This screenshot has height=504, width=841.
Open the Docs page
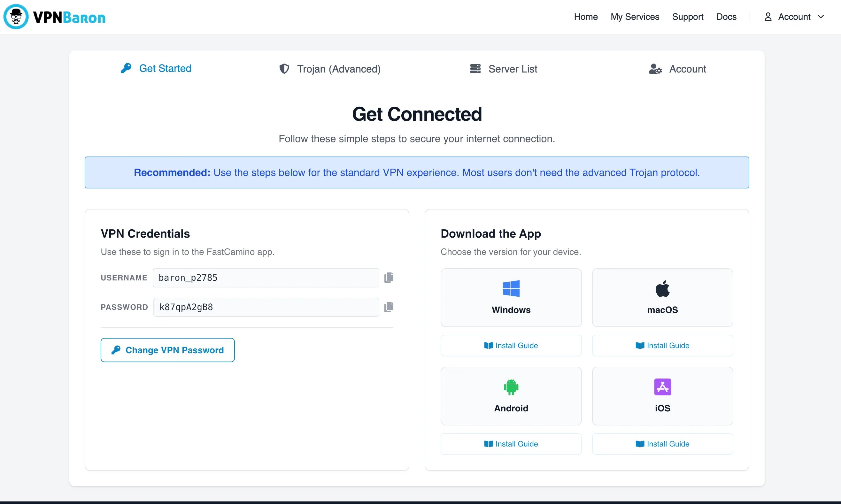tap(726, 17)
